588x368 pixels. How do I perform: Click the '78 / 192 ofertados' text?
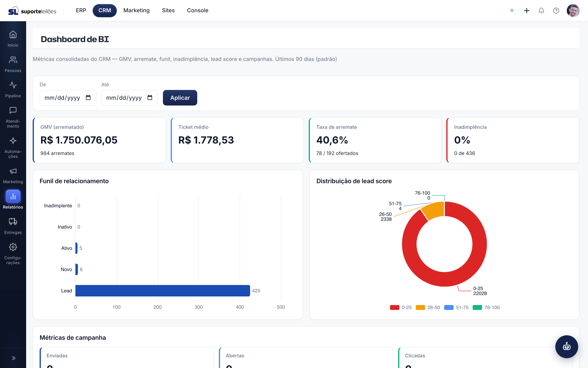point(337,153)
